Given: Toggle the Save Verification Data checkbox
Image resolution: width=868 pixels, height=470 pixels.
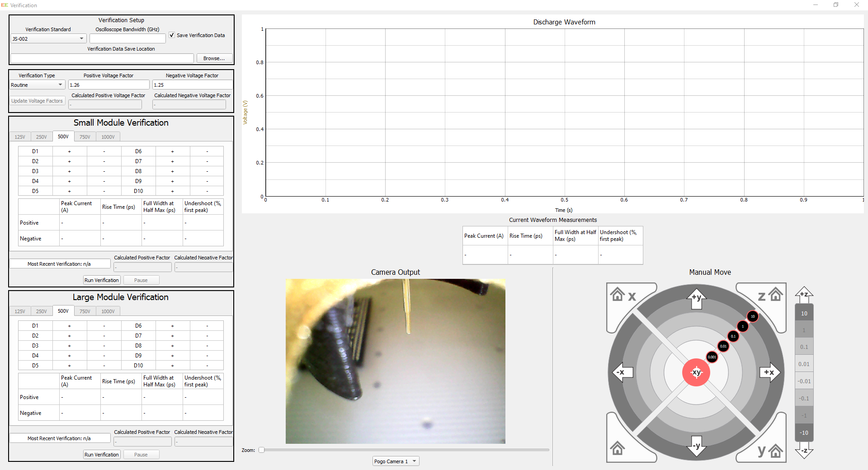Looking at the screenshot, I should pos(172,35).
